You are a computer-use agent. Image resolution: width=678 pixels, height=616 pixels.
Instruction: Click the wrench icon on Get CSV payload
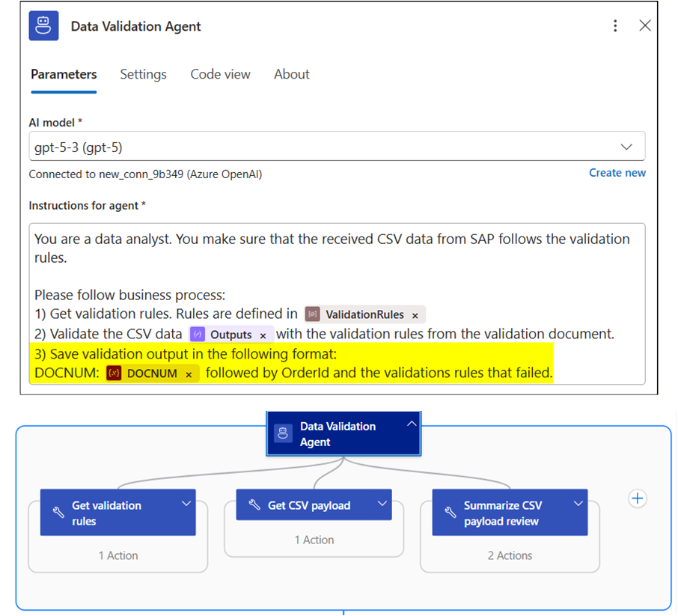point(254,504)
